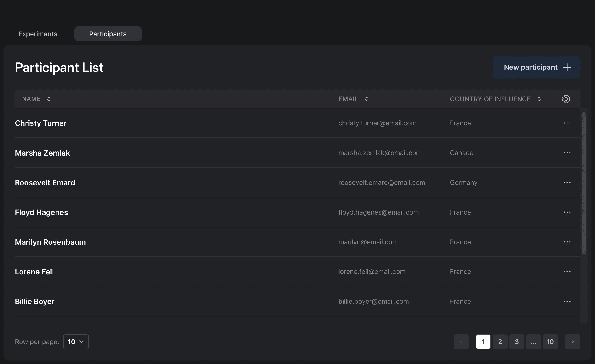Click the table vertical scrollbar
Screen dimensions: 595x364
584,183
